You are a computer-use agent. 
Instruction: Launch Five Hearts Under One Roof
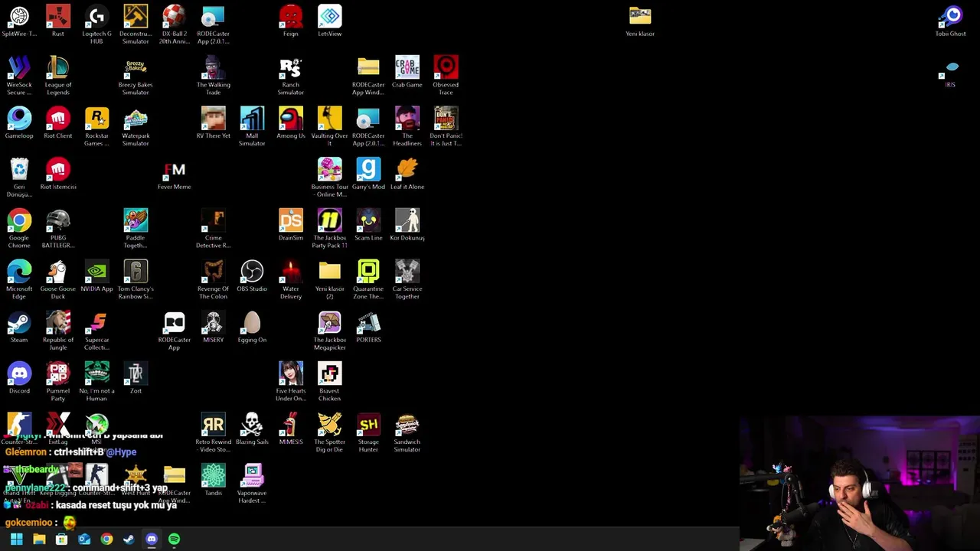pyautogui.click(x=291, y=381)
